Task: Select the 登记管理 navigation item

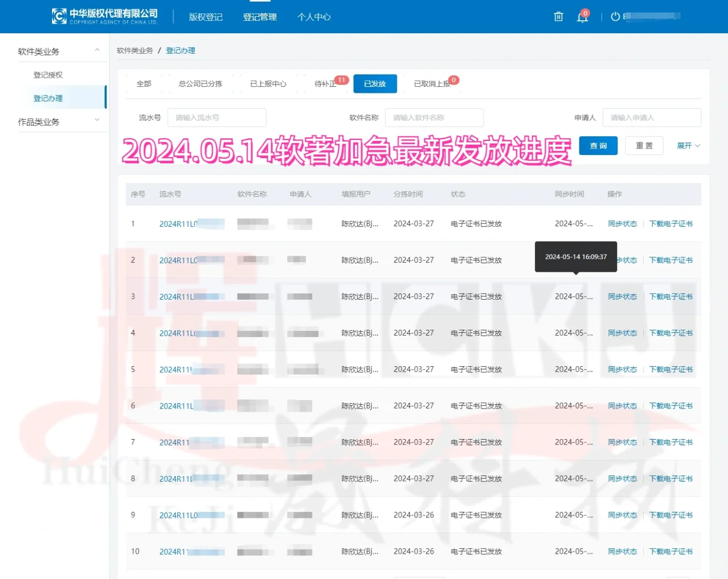Action: [x=259, y=17]
